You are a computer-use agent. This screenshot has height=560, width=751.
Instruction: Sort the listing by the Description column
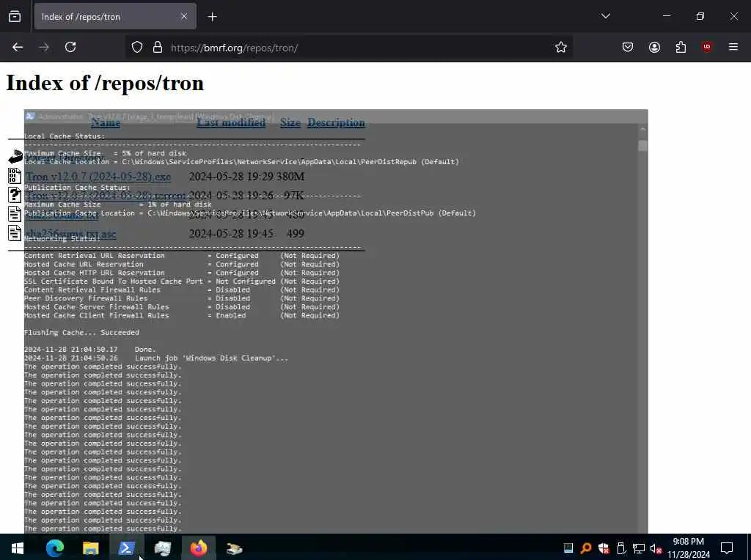tap(336, 122)
